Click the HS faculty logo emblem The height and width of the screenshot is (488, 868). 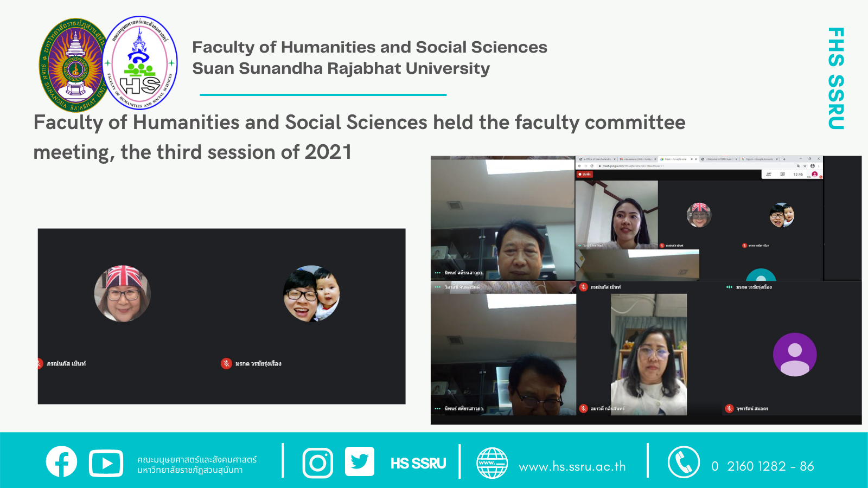pos(140,63)
